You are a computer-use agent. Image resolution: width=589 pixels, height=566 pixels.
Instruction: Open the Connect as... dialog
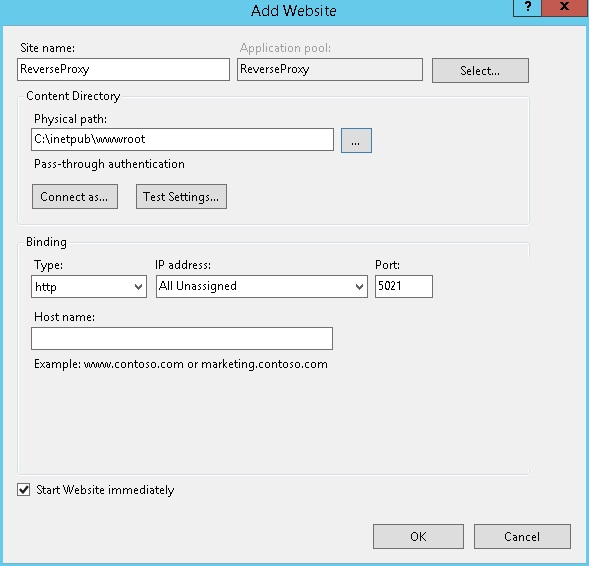pos(75,196)
